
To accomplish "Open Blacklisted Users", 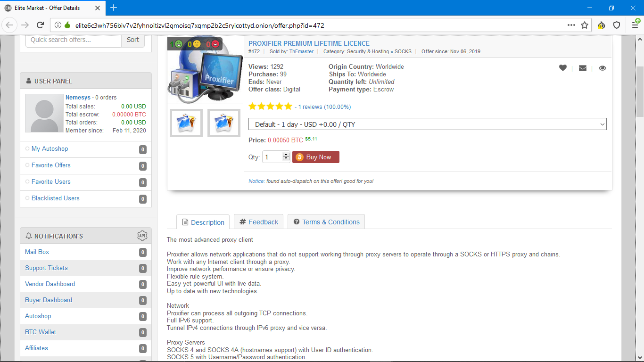I will click(55, 198).
